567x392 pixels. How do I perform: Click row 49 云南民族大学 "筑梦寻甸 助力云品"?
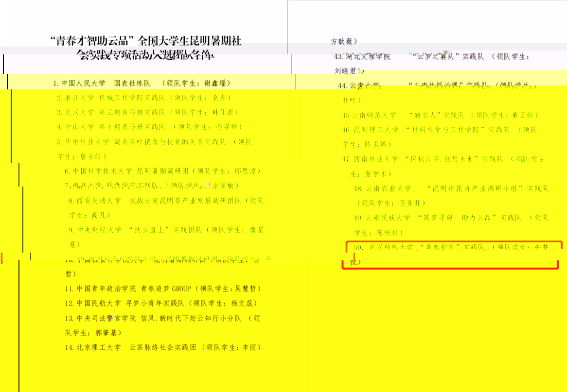click(451, 225)
